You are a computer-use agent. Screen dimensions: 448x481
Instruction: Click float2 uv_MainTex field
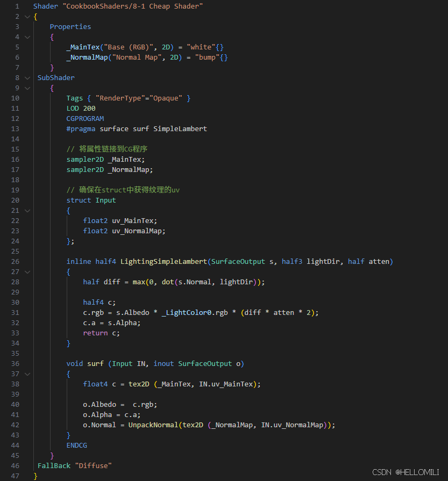(120, 221)
